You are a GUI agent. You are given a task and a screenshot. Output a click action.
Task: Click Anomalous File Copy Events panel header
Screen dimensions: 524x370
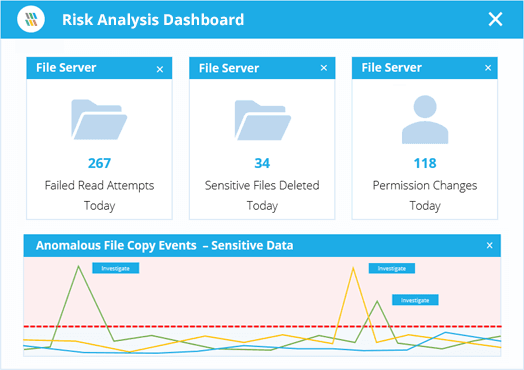click(262, 246)
